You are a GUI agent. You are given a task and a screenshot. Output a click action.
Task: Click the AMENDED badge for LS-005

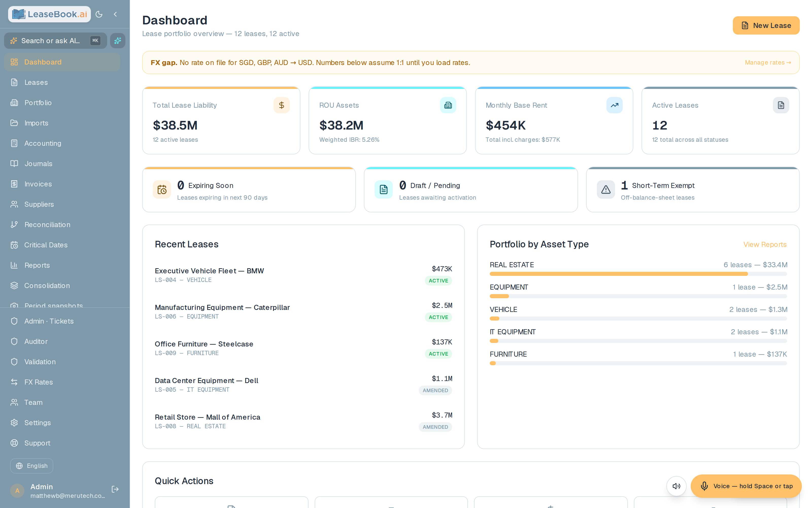(435, 390)
